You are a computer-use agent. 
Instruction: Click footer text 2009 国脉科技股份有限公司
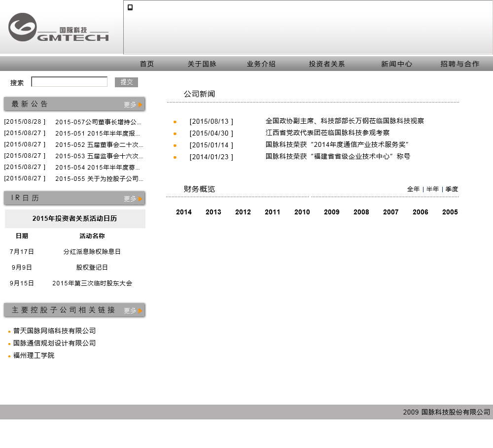pos(447,412)
